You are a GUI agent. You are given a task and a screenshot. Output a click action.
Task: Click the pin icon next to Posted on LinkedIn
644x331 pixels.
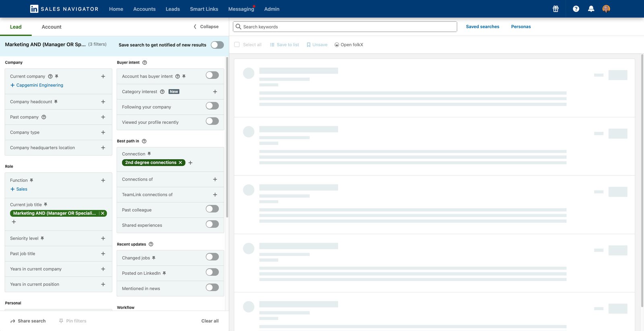tap(164, 273)
